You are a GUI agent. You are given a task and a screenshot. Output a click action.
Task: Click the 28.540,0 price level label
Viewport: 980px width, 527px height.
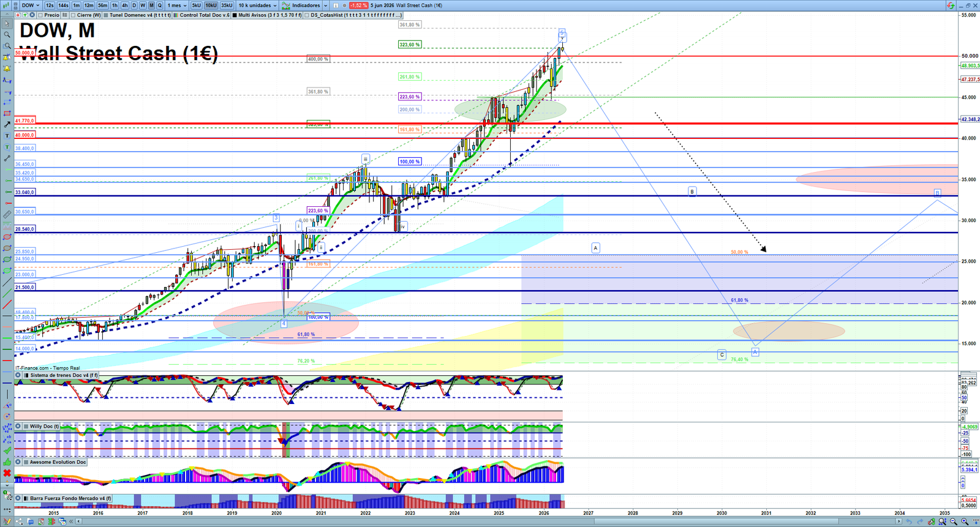point(24,229)
